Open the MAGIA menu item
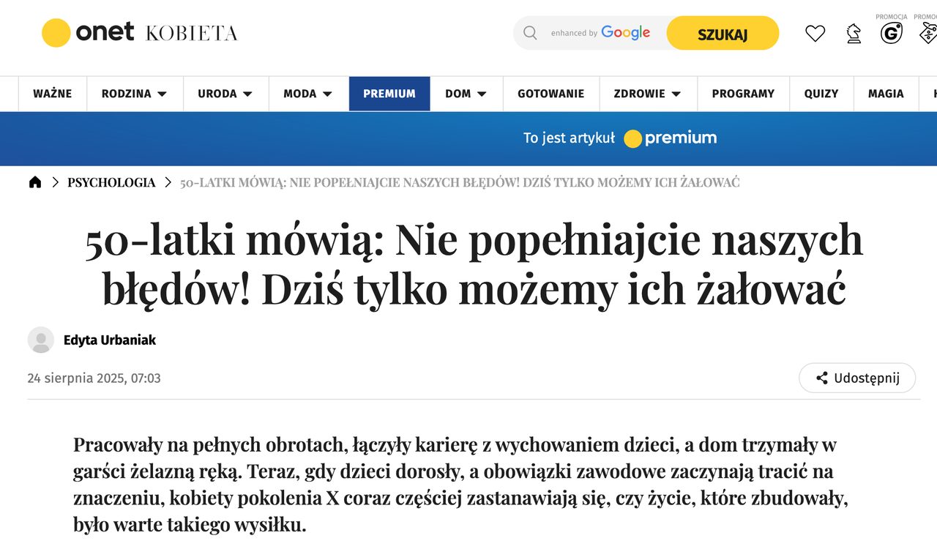 tap(886, 94)
